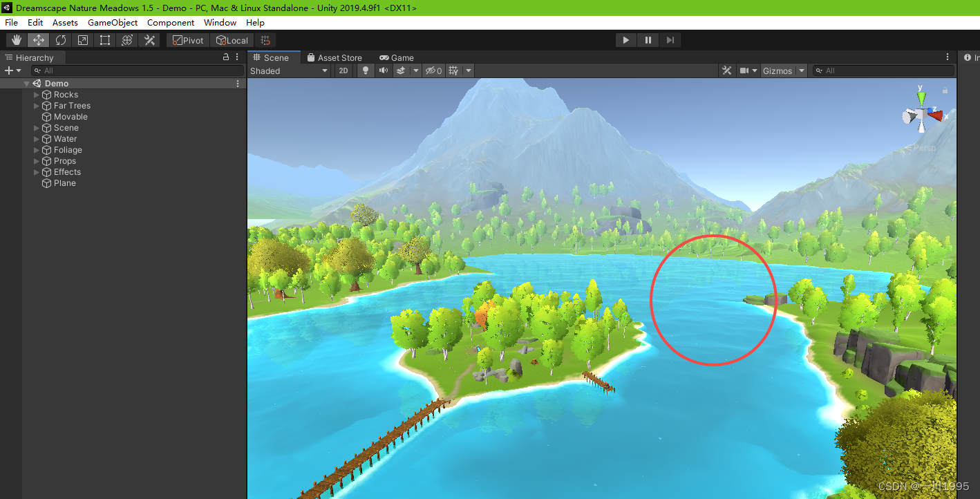Open the Assets menu
This screenshot has width=980, height=499.
click(x=66, y=23)
